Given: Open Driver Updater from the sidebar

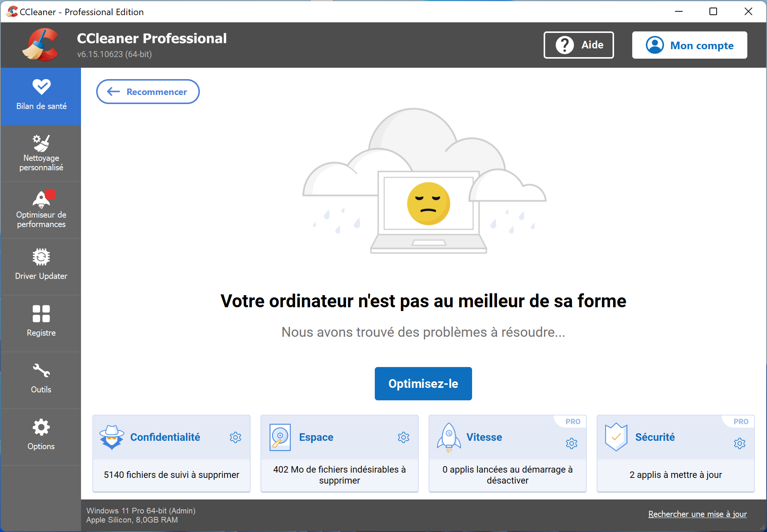Looking at the screenshot, I should click(x=41, y=267).
